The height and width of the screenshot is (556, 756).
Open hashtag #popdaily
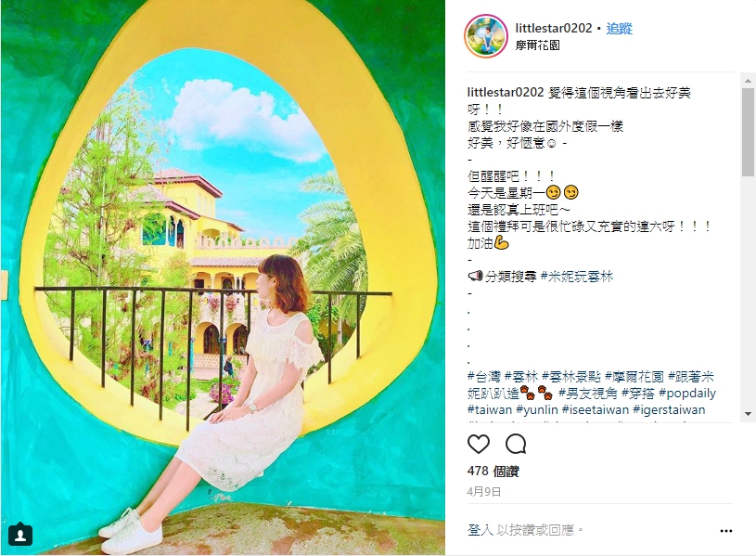tap(687, 393)
